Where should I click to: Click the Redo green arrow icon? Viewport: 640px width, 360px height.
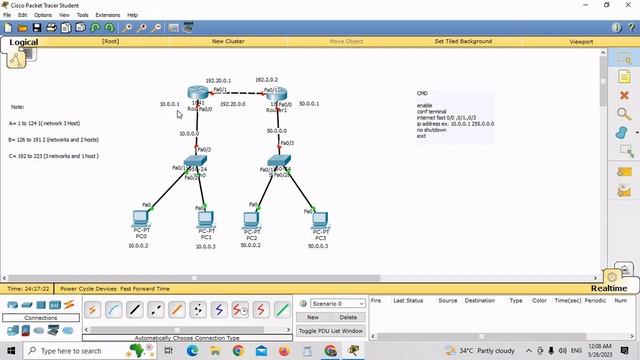point(109,28)
